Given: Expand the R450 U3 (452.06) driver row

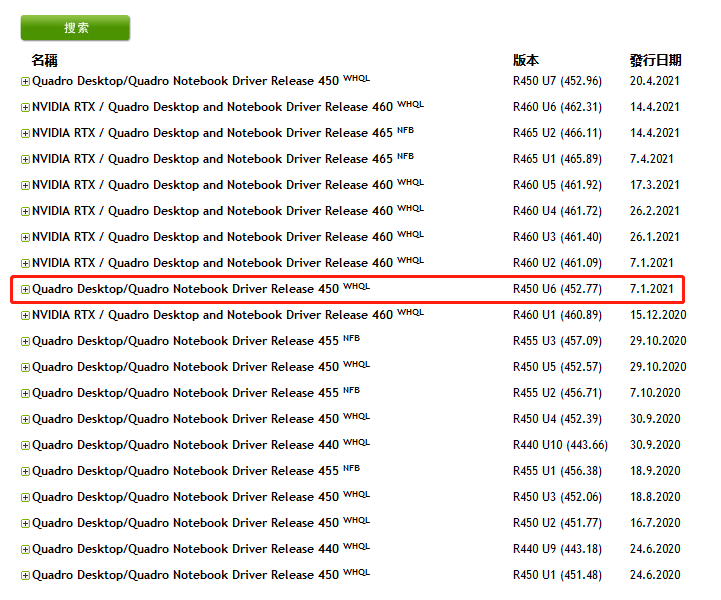Looking at the screenshot, I should [x=25, y=497].
